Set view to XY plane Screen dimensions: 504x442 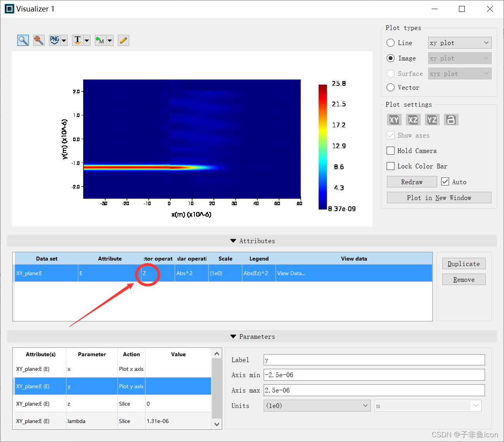[x=394, y=120]
